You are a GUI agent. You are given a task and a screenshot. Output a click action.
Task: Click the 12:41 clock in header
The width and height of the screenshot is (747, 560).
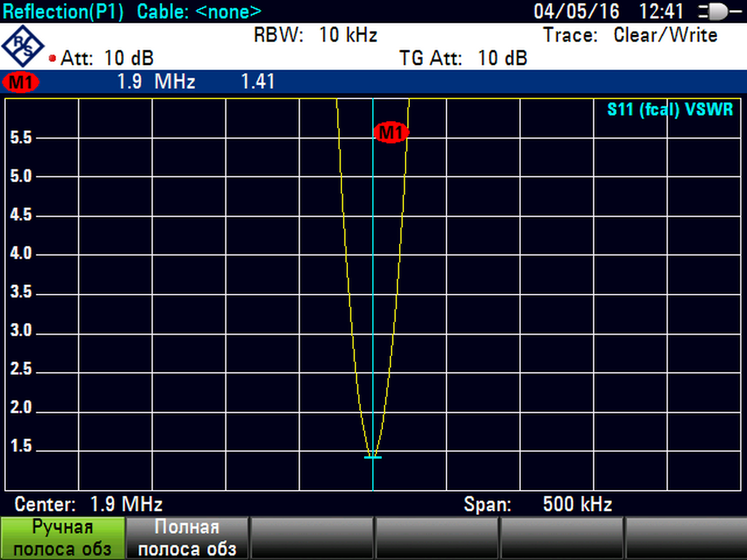(x=661, y=12)
